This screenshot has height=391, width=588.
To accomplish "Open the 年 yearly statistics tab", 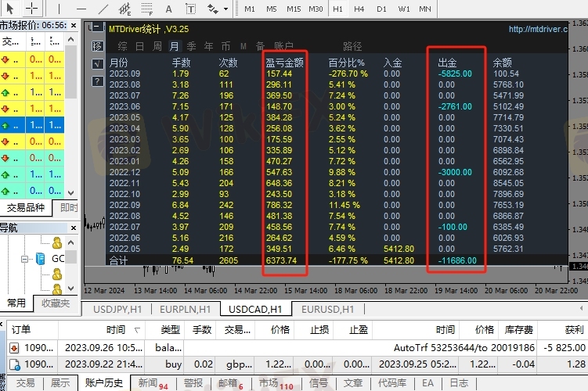I will pyautogui.click(x=208, y=46).
